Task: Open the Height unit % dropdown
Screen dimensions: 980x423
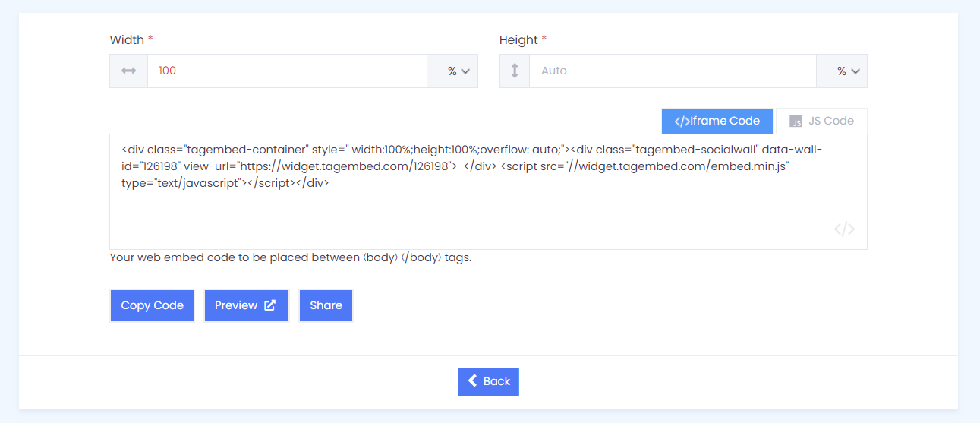Action: (842, 71)
